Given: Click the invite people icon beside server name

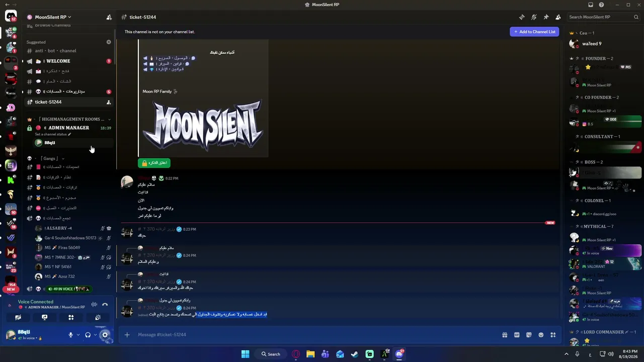Looking at the screenshot, I should pos(109,17).
